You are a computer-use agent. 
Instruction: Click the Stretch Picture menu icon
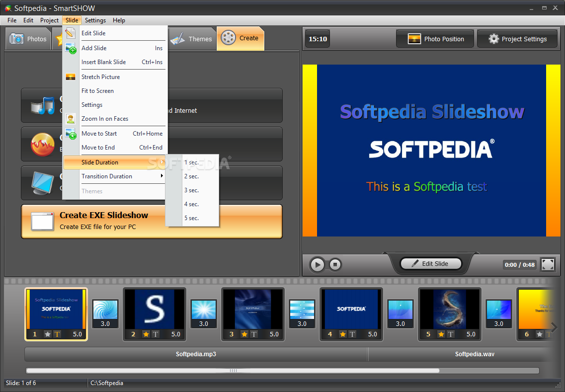coord(71,77)
